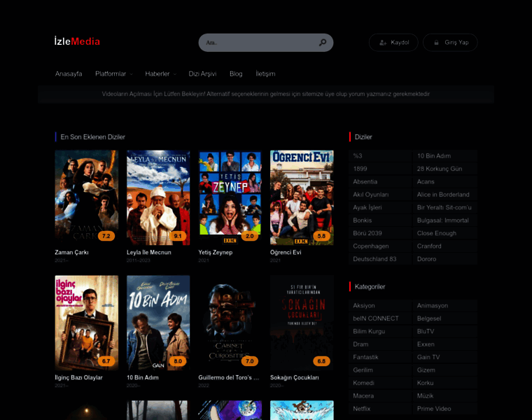Open the İletişim menu item
This screenshot has height=420, width=532.
[x=265, y=74]
